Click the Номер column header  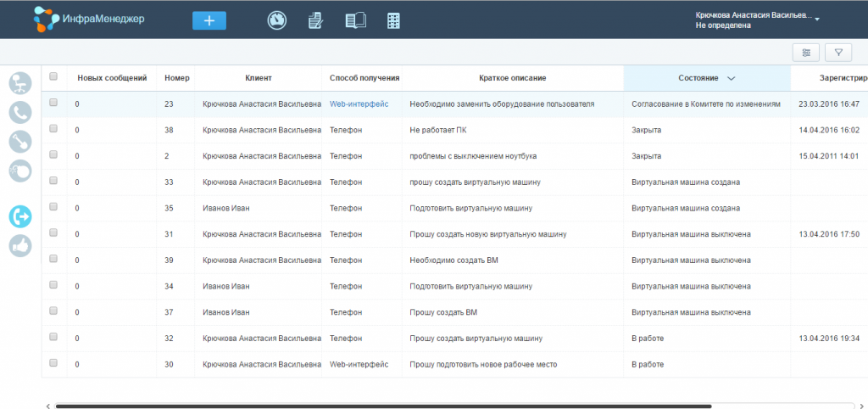coord(177,78)
